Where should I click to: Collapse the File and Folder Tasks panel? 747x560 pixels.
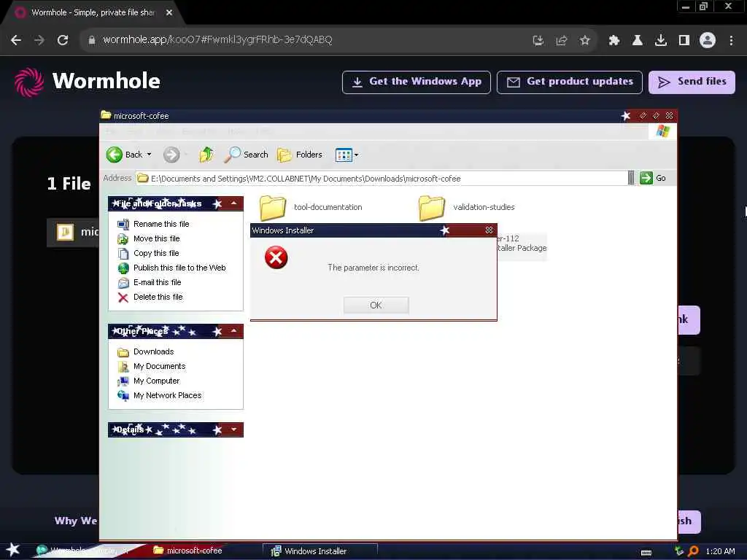coord(234,203)
